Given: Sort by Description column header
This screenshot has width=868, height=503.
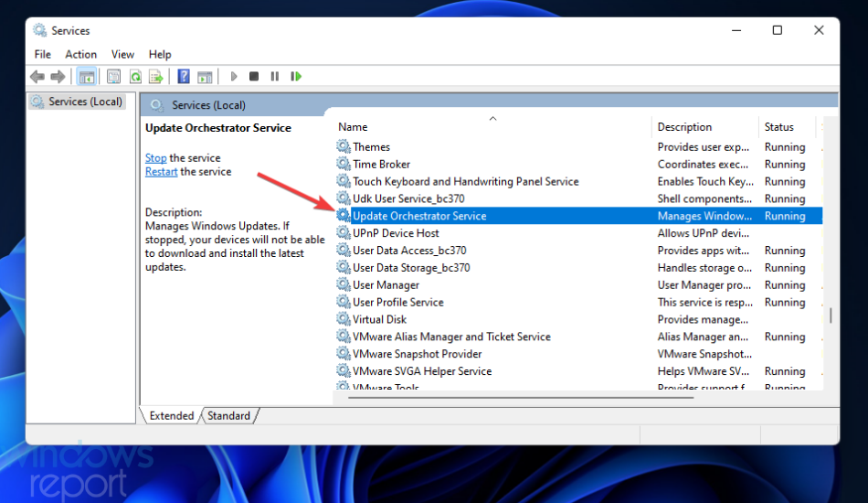Looking at the screenshot, I should click(x=705, y=127).
